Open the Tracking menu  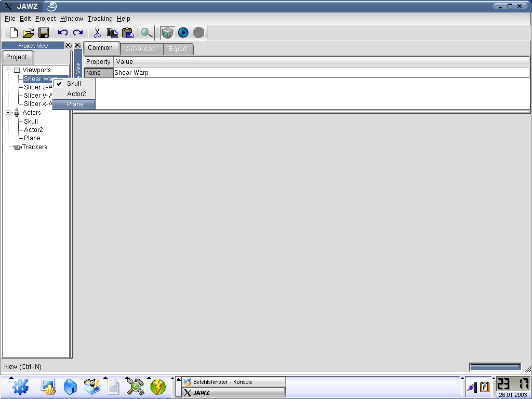[x=100, y=19]
